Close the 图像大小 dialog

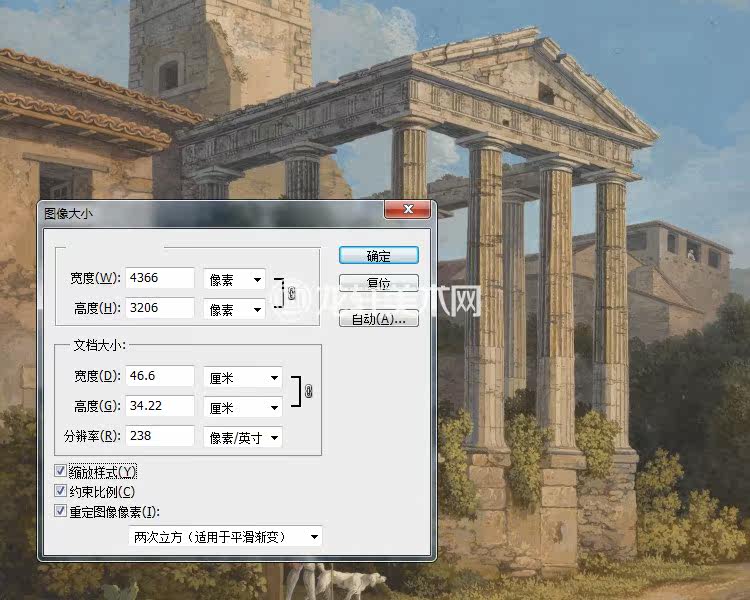tap(408, 209)
